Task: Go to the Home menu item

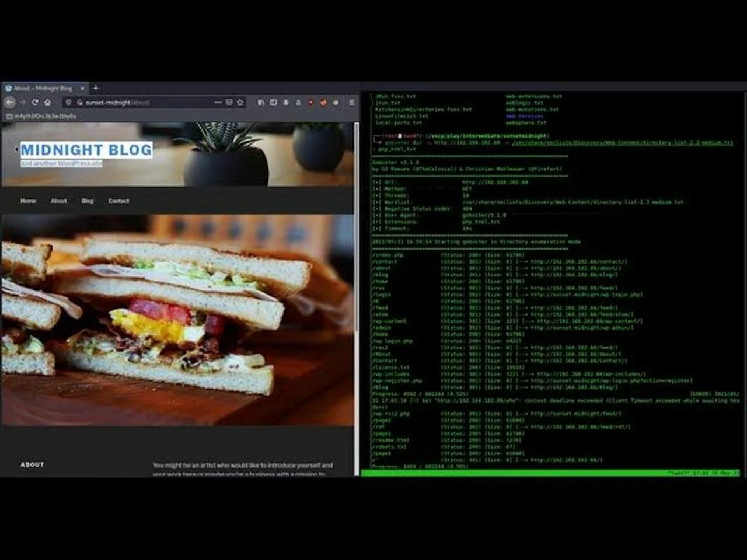Action: (28, 201)
